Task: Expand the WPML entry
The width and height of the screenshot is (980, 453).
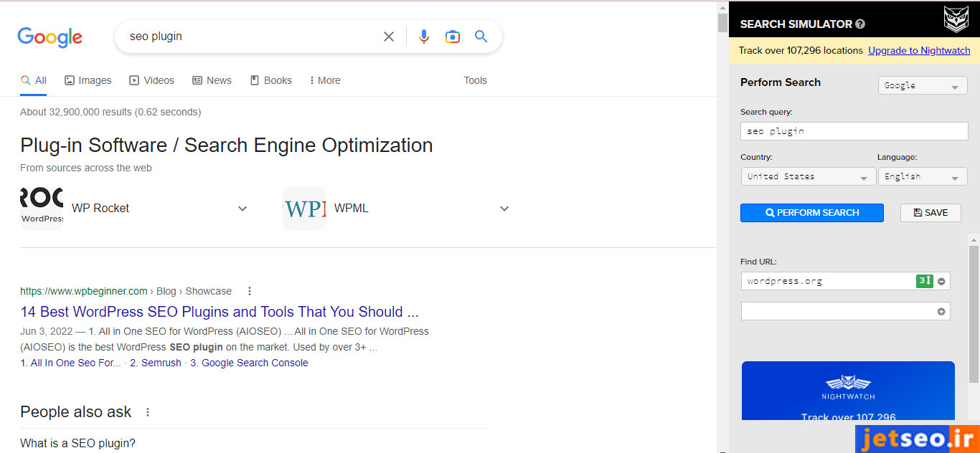Action: pyautogui.click(x=504, y=209)
